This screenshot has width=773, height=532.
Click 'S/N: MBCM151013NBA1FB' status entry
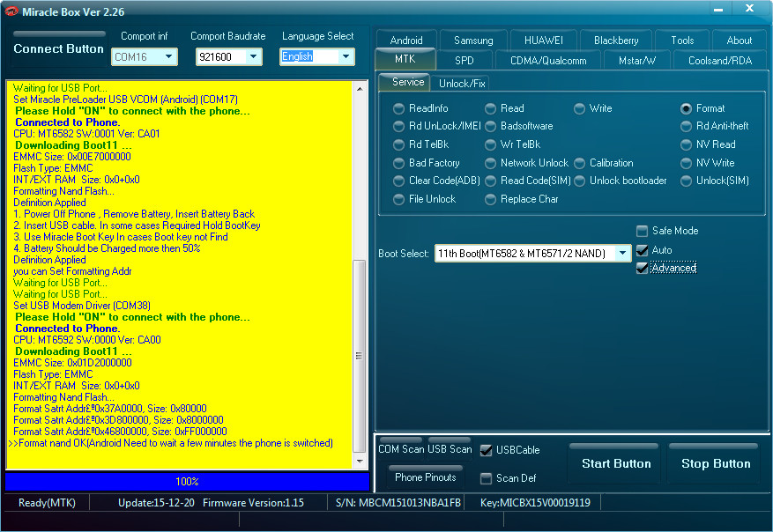pyautogui.click(x=398, y=503)
